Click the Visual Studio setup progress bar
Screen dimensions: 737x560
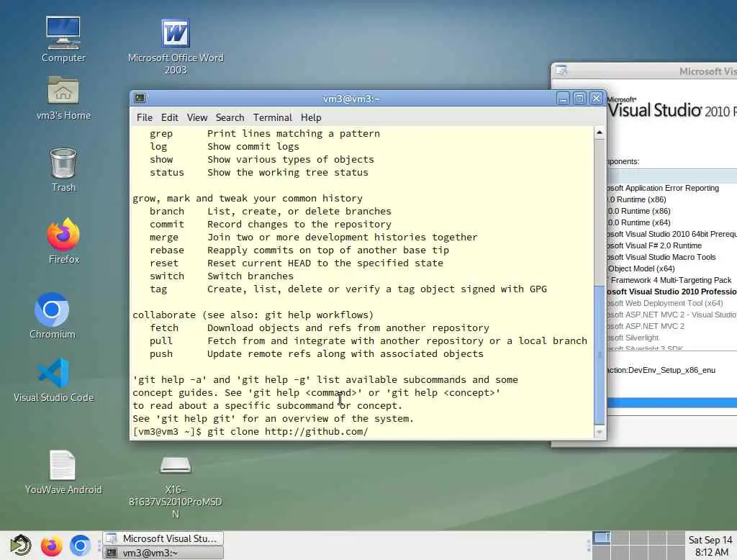(672, 402)
